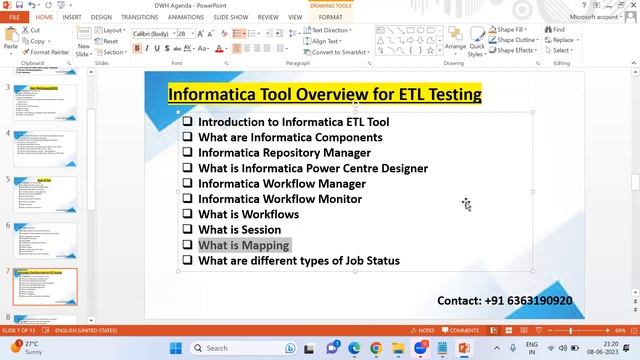Select the straight line shape
Viewport: 640px width, 360px height.
391,31
